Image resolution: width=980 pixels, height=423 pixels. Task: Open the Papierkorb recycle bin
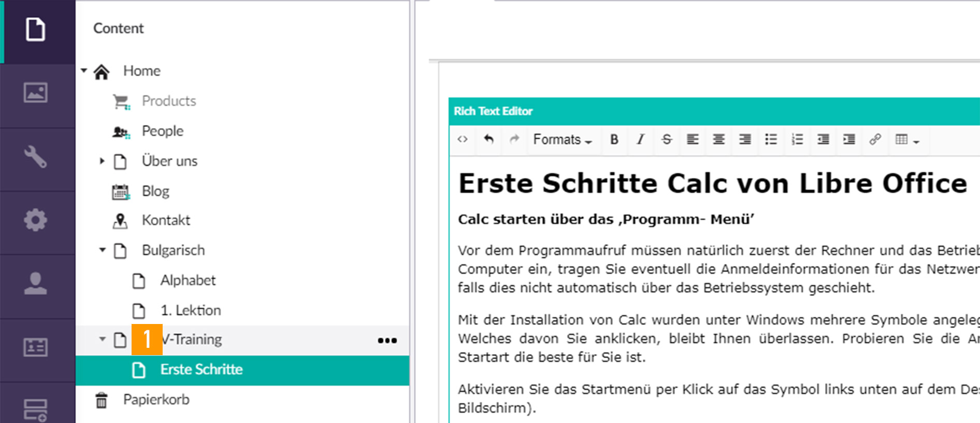(156, 400)
